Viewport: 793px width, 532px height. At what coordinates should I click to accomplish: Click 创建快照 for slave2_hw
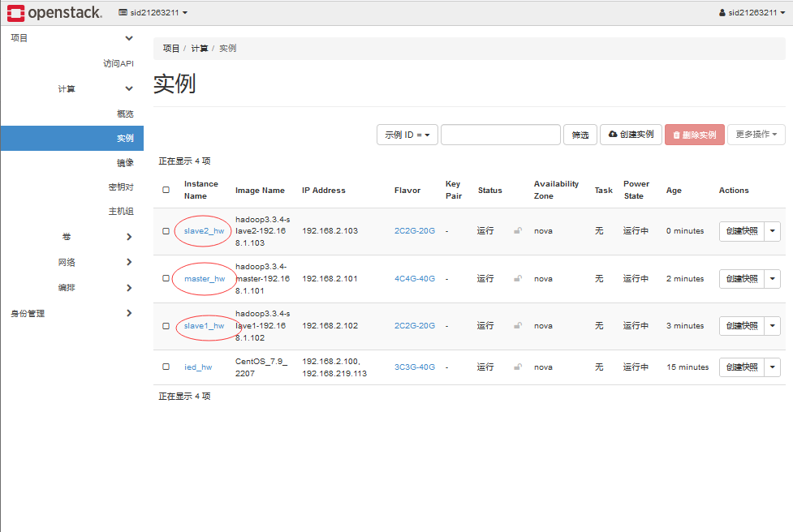click(x=742, y=231)
